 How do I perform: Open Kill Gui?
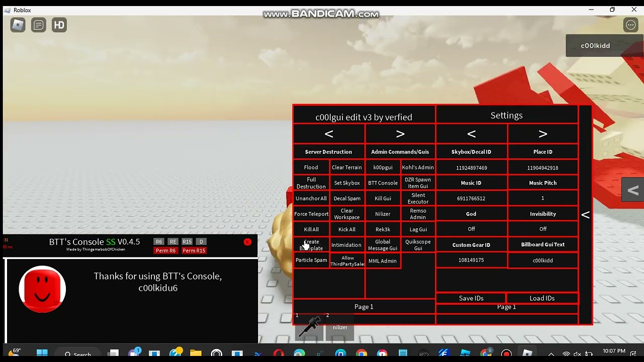(382, 199)
